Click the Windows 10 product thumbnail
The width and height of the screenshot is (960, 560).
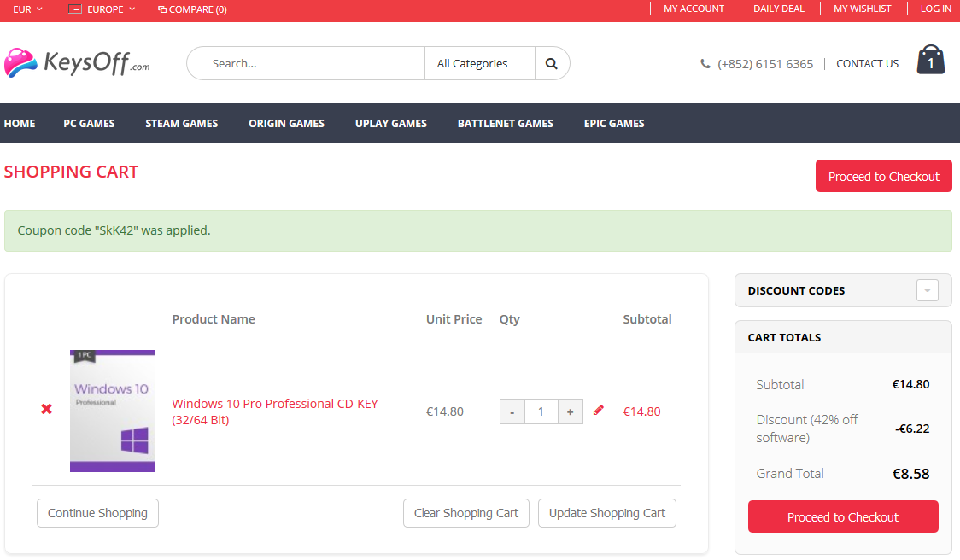(x=113, y=411)
